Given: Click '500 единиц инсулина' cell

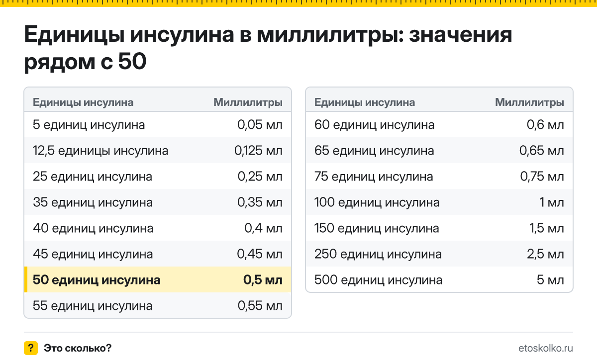Looking at the screenshot, I should (379, 280).
